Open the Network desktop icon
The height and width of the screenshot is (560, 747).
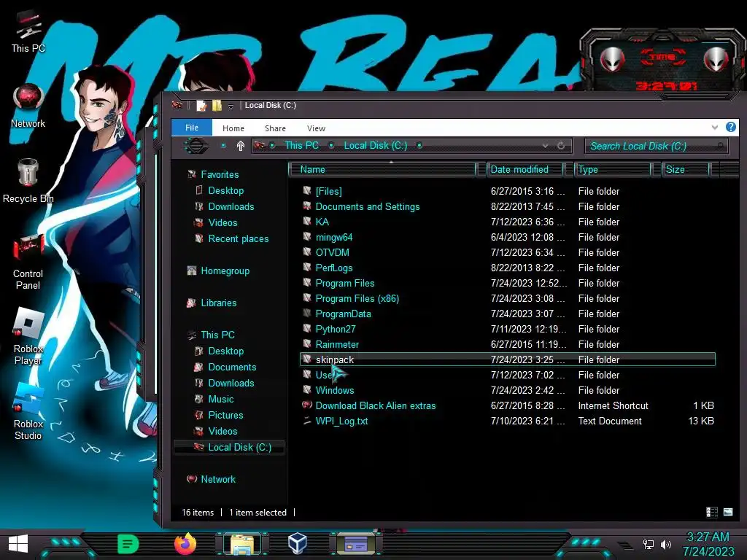(x=28, y=106)
